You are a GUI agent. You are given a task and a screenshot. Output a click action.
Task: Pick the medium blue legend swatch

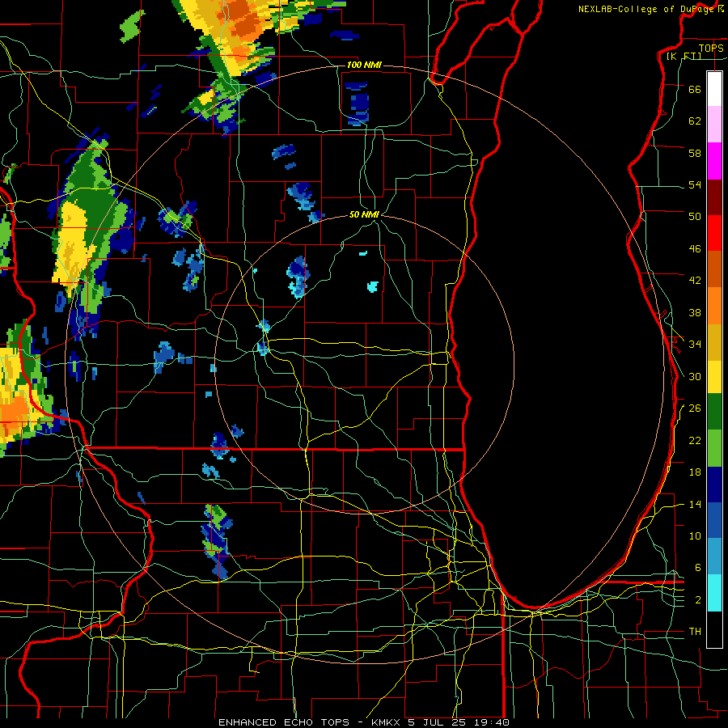(714, 520)
